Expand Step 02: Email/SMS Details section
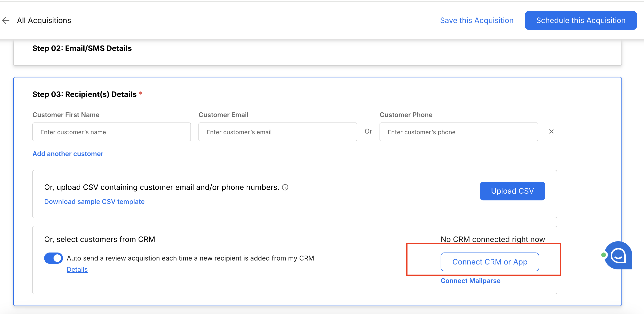The height and width of the screenshot is (314, 644). (82, 48)
